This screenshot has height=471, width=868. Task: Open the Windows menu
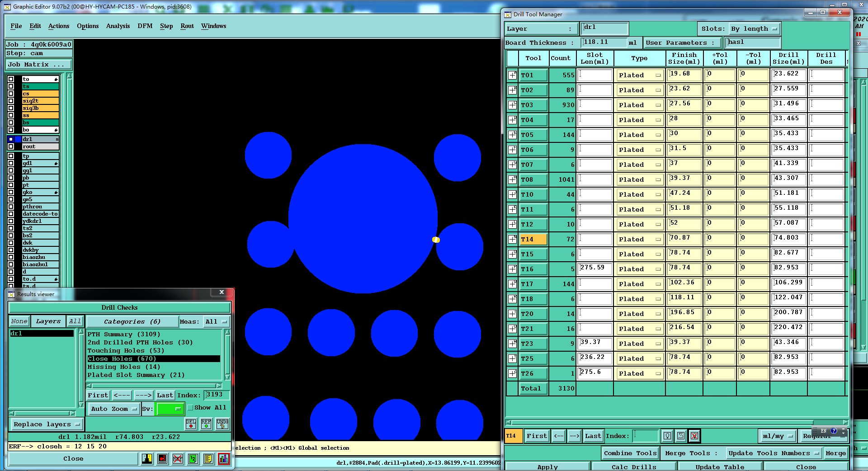click(x=213, y=26)
